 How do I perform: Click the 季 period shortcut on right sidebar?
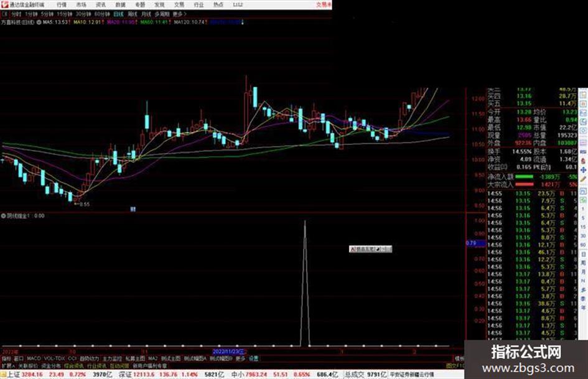(x=583, y=299)
